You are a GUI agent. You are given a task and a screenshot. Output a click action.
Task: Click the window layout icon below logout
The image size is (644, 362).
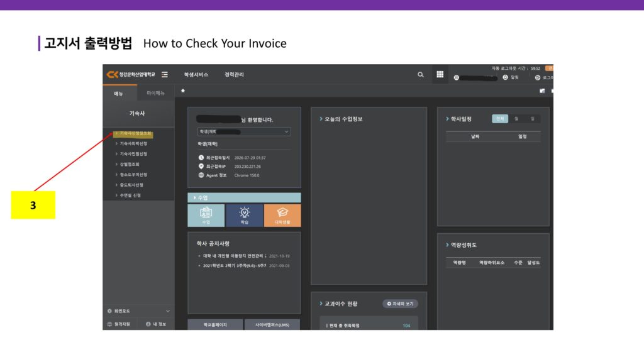[x=542, y=90]
